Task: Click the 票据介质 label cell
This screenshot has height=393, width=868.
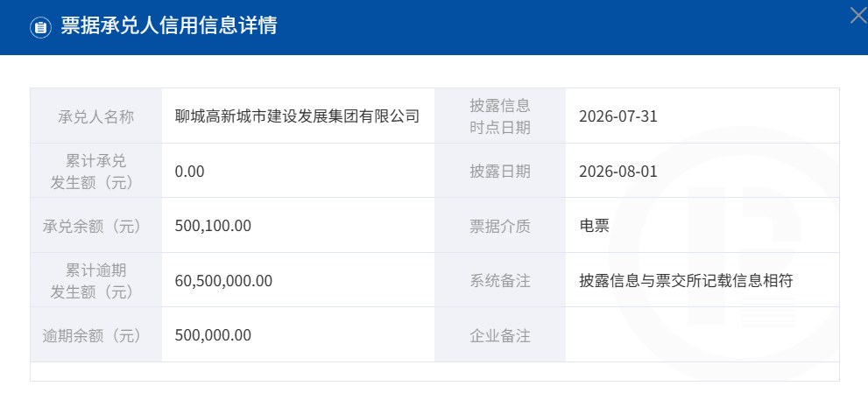Action: pyautogui.click(x=500, y=226)
